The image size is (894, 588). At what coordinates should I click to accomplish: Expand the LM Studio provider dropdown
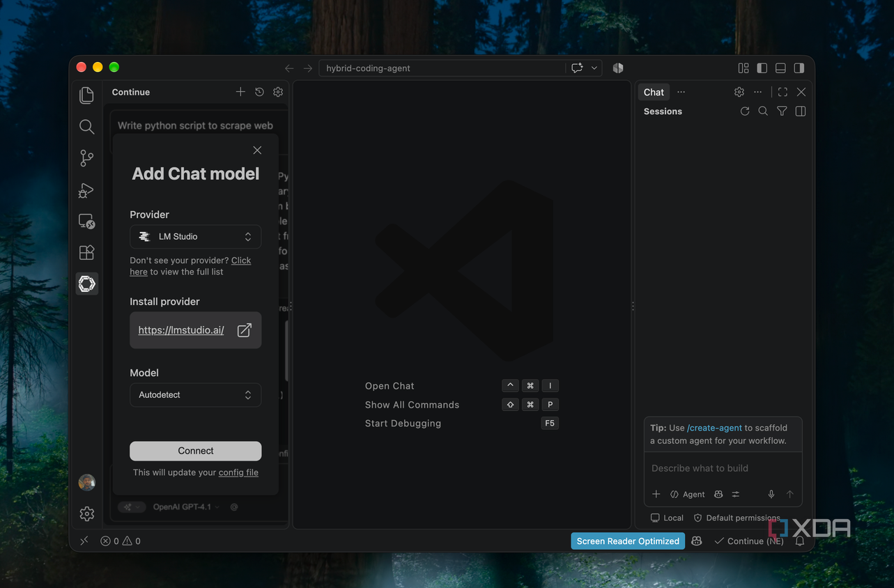point(196,237)
